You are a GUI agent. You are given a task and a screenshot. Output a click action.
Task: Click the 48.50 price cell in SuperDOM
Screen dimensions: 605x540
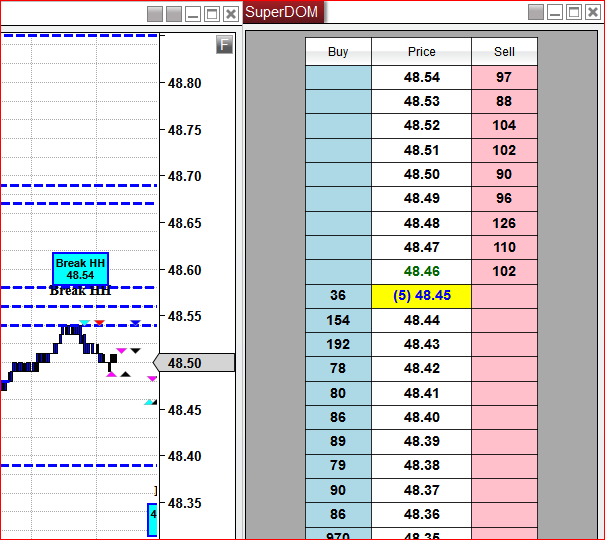click(421, 174)
